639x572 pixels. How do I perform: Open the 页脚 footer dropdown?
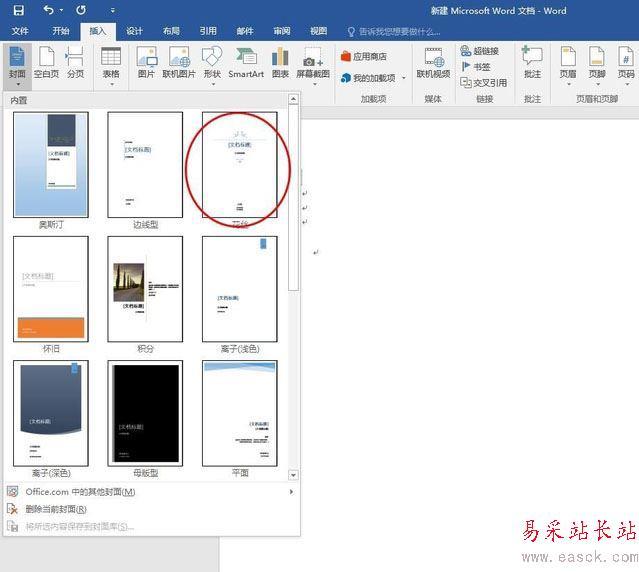pos(597,66)
